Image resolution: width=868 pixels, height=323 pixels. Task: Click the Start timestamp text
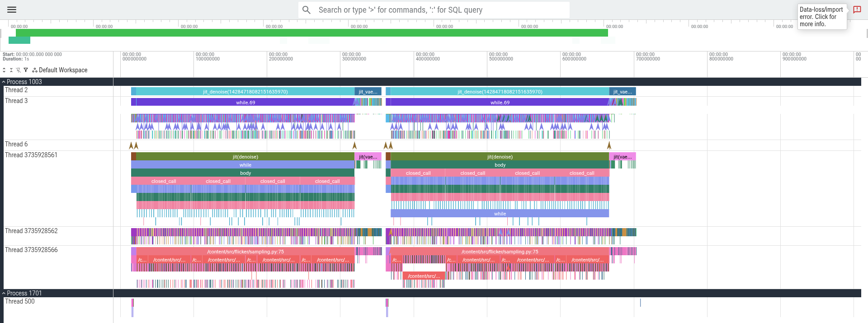coord(32,54)
